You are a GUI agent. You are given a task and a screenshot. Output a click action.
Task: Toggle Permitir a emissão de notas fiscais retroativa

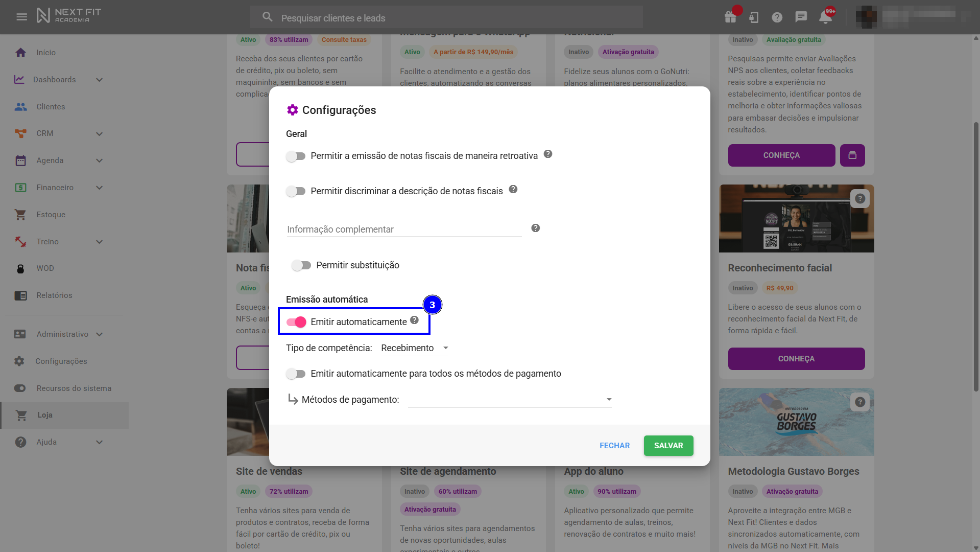(x=296, y=156)
